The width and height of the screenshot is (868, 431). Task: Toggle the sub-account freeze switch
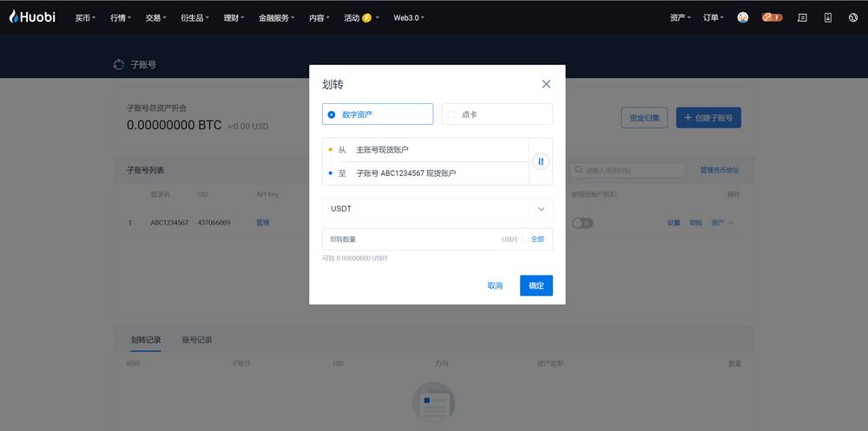click(582, 223)
